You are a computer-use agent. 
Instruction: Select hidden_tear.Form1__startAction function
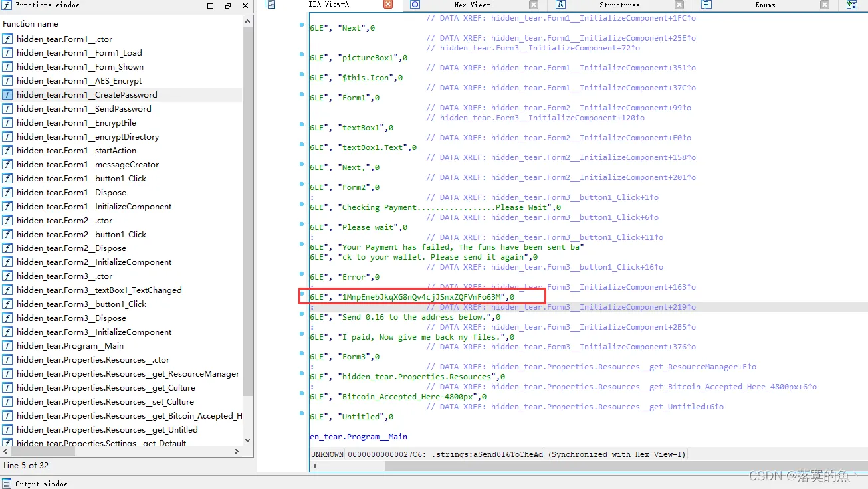coord(76,150)
